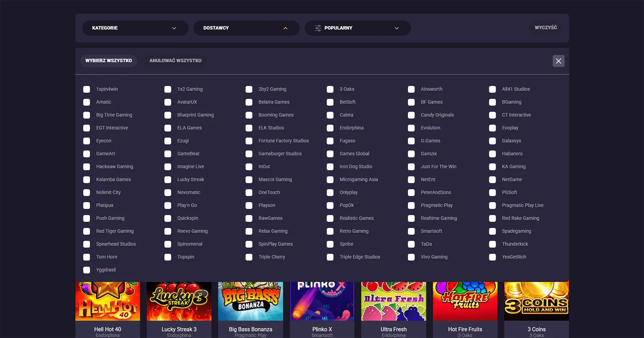Click the Big Bass Bonanza title
This screenshot has height=338, width=644.
point(251,329)
